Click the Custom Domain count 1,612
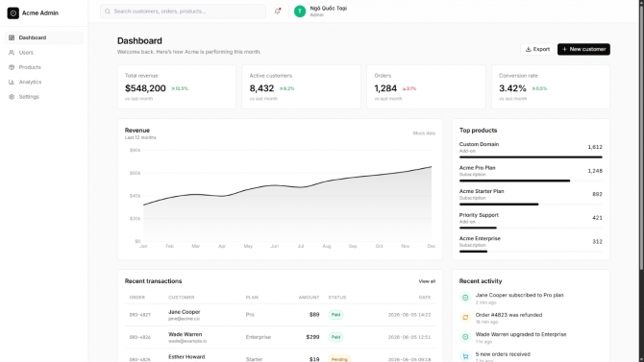644x362 pixels. click(x=595, y=147)
